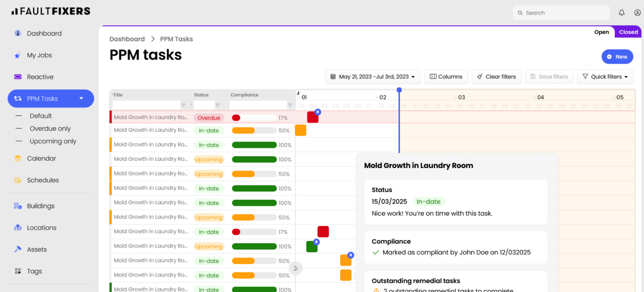Click the Compliance filter input field
644x292 pixels.
coord(258,105)
